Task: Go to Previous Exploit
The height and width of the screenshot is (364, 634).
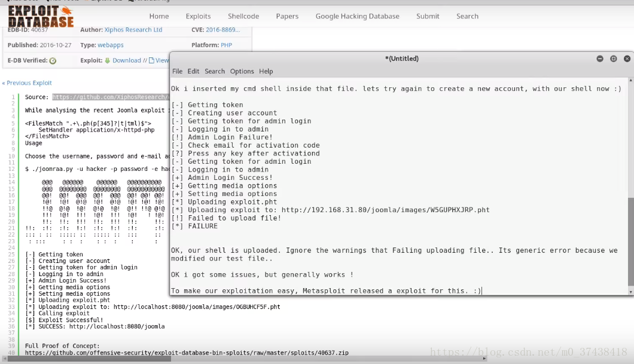Action: coord(27,83)
